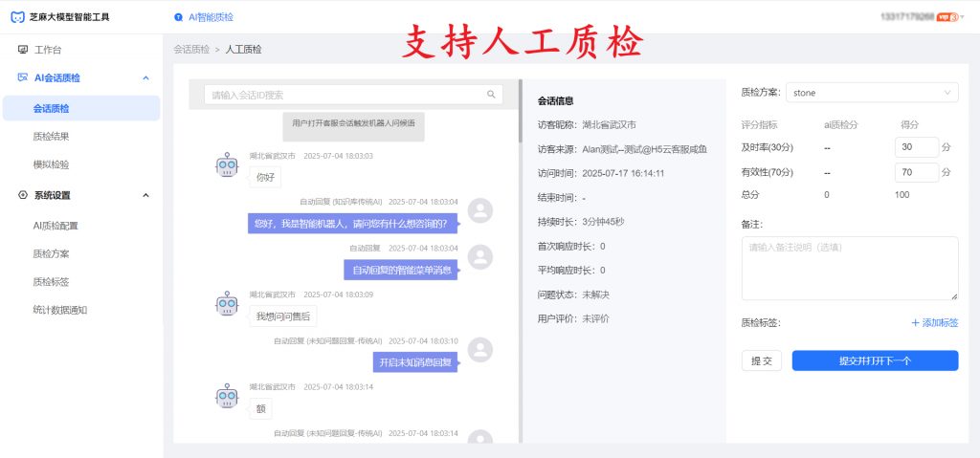This screenshot has width=980, height=458.
Task: Click 问题状态 未解决 text
Action: click(x=595, y=294)
